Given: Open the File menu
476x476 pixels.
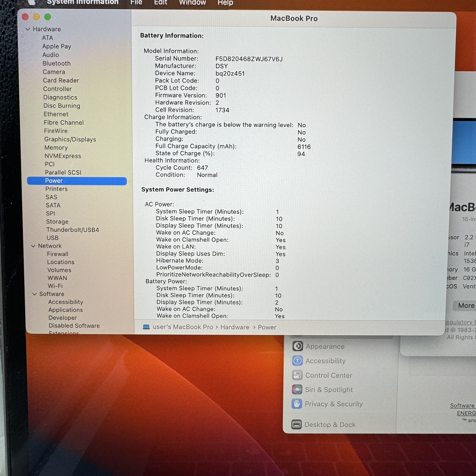Looking at the screenshot, I should 136,3.
